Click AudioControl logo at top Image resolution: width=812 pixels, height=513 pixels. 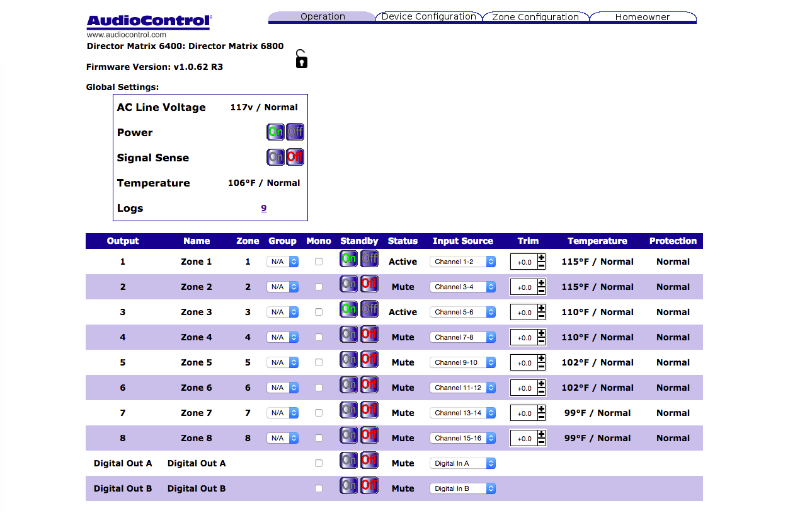[149, 22]
